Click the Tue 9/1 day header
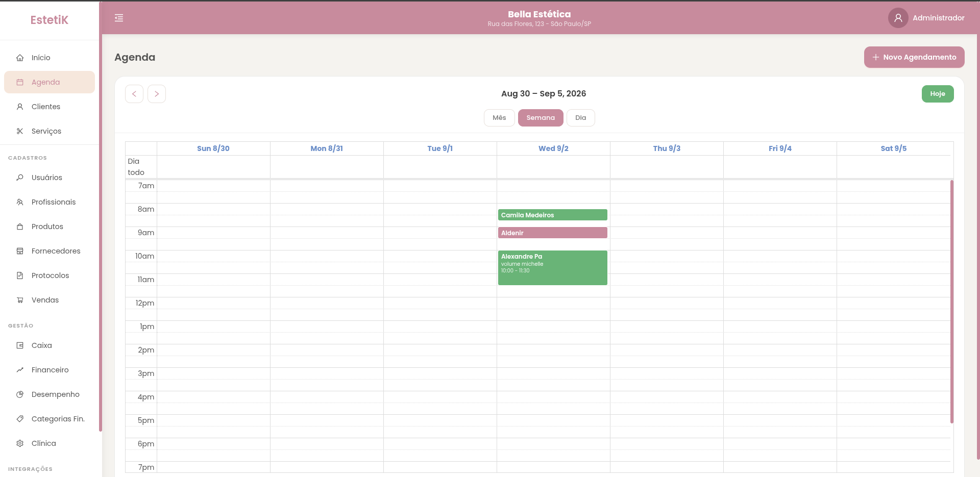The image size is (980, 477). click(x=440, y=148)
